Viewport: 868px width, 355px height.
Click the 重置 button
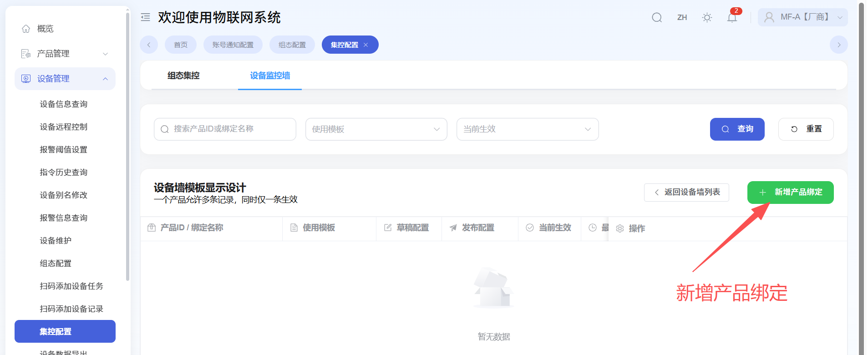(806, 129)
